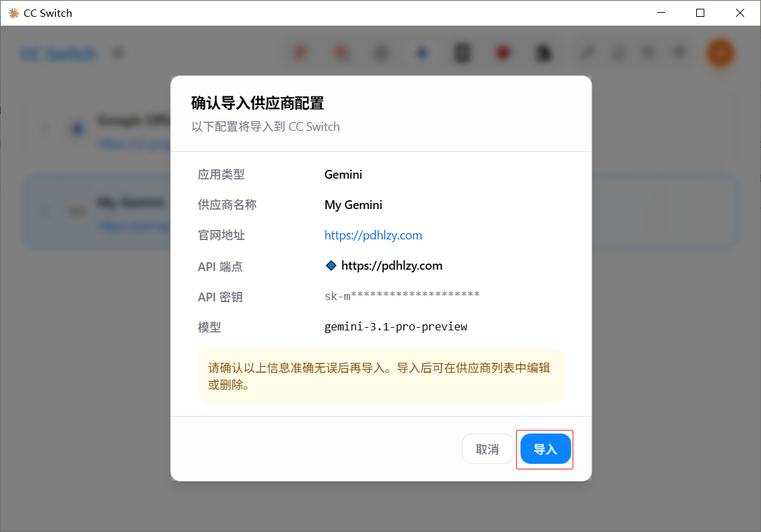Click the 应用类型 label
This screenshot has height=532, width=761.
221,175
